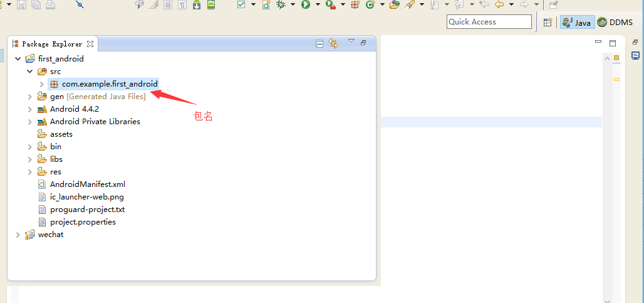This screenshot has width=644, height=303.
Task: Expand the wechat project node
Action: pyautogui.click(x=18, y=235)
